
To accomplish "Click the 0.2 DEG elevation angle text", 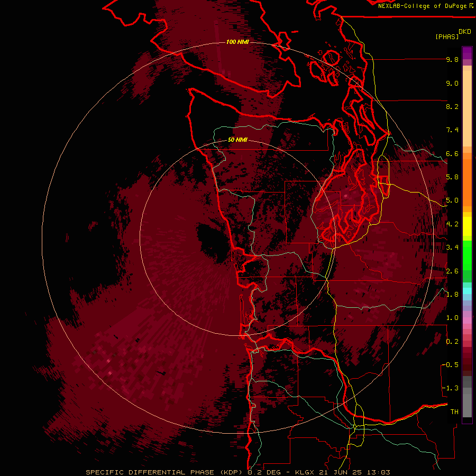I will pyautogui.click(x=265, y=472).
